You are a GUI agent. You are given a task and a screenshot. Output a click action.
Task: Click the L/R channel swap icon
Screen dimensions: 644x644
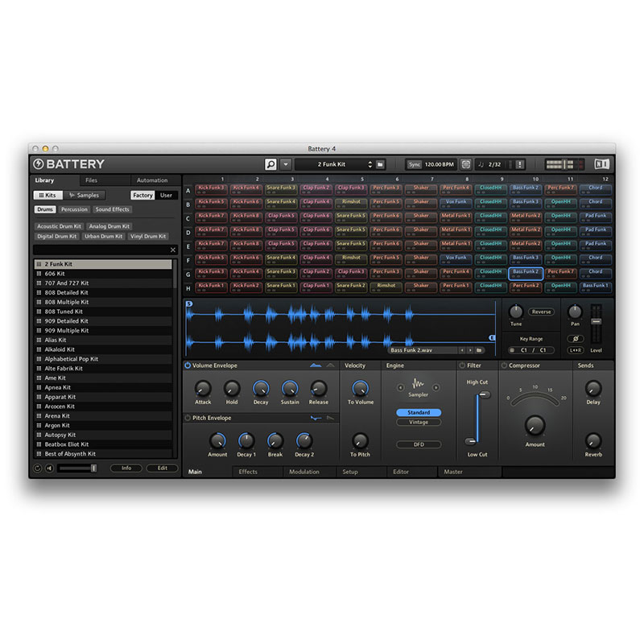575,350
